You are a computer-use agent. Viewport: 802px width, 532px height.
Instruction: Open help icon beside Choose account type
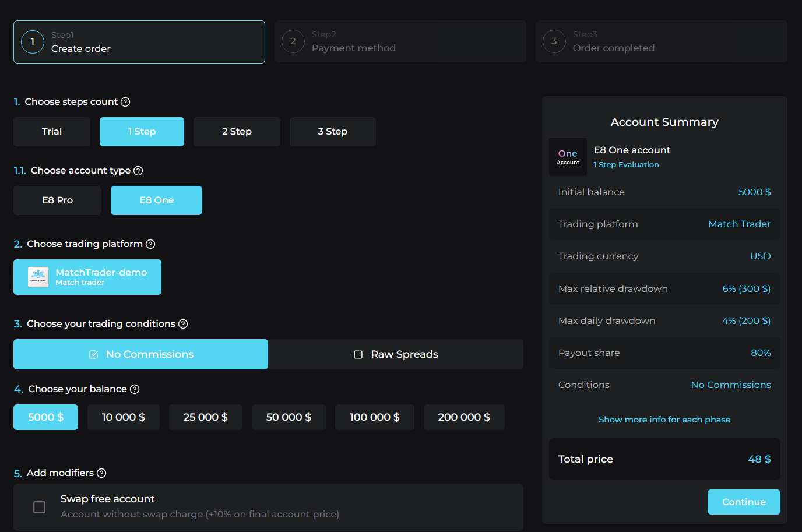[x=138, y=171]
